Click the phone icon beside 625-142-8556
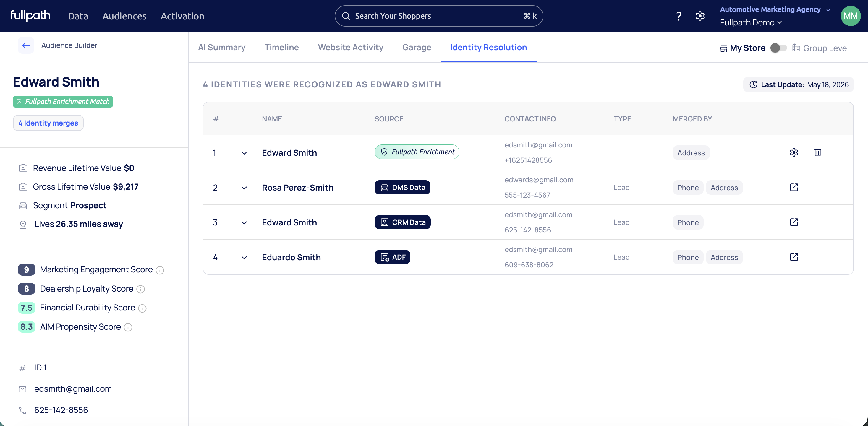868x426 pixels. coord(22,411)
